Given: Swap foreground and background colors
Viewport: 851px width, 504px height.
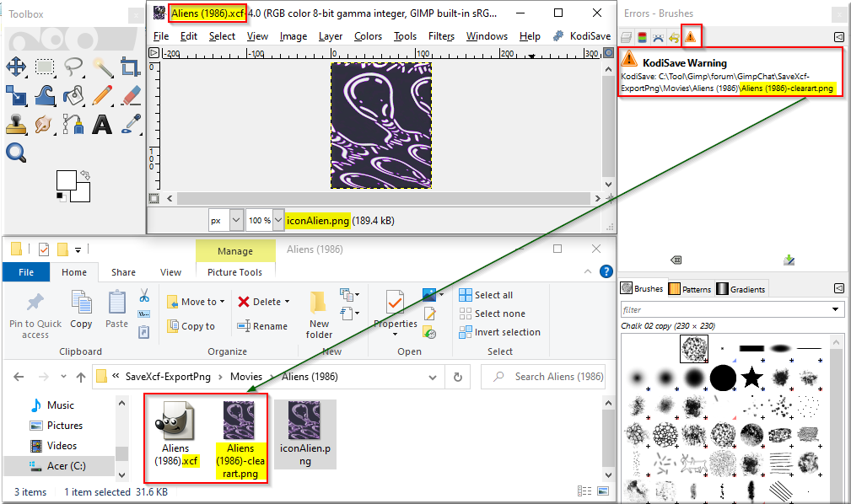Looking at the screenshot, I should pyautogui.click(x=84, y=175).
